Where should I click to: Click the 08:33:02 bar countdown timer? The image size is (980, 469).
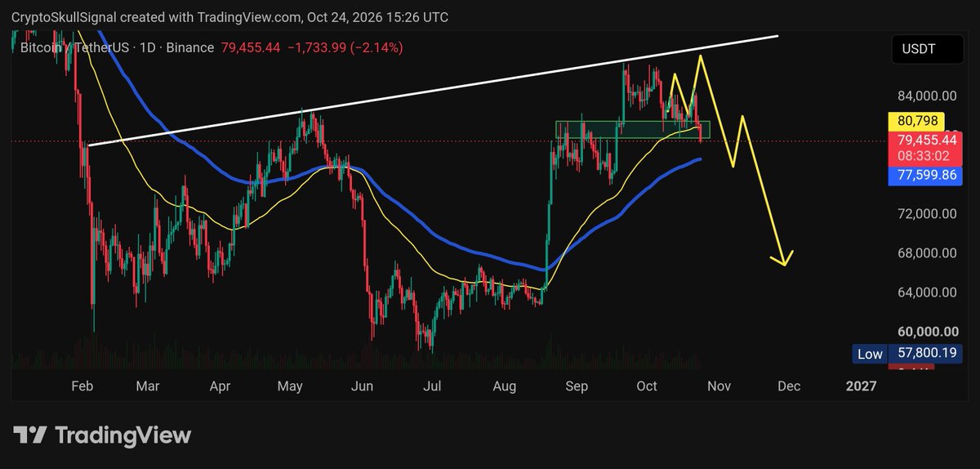[x=925, y=155]
